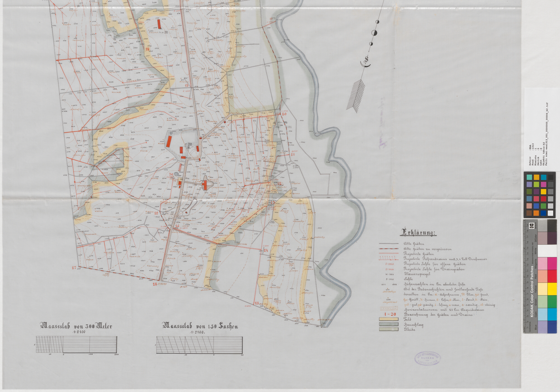This screenshot has width=560, height=392.
Task: Click the Alte Gräben line symbol in legend
Action: coord(389,244)
